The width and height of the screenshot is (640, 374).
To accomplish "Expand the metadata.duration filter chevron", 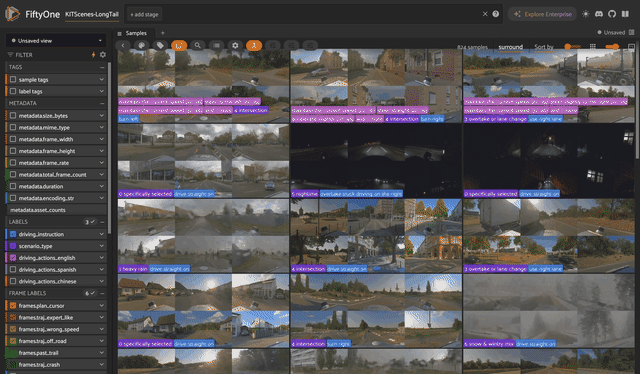I will pos(101,186).
